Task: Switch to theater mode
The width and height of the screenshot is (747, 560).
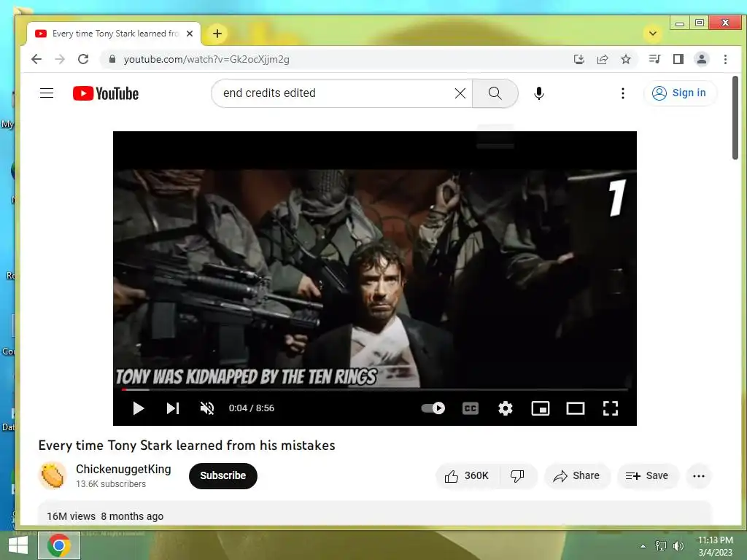Action: [x=576, y=408]
